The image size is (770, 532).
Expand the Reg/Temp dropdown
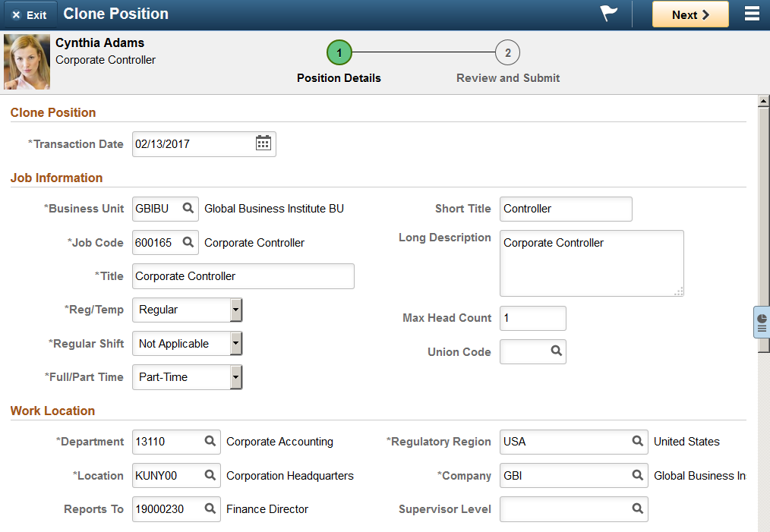(236, 310)
